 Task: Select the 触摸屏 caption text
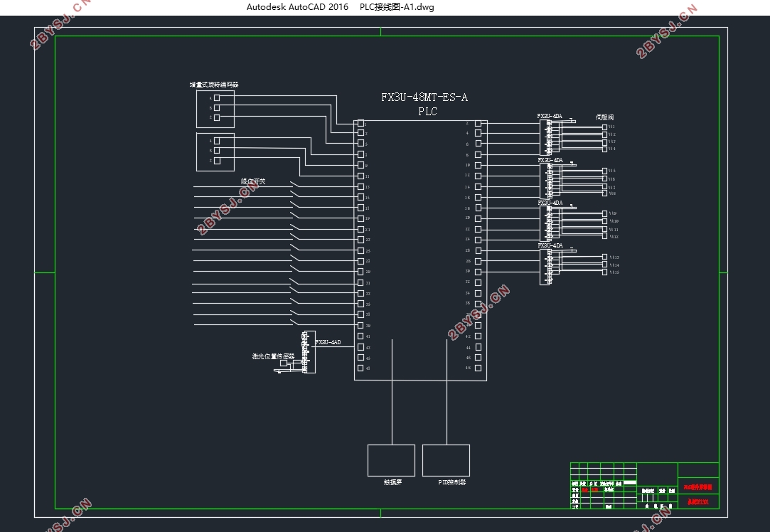point(392,482)
